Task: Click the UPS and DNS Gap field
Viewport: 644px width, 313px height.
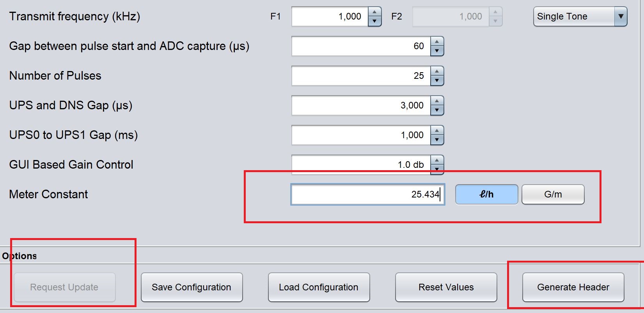Action: (361, 105)
